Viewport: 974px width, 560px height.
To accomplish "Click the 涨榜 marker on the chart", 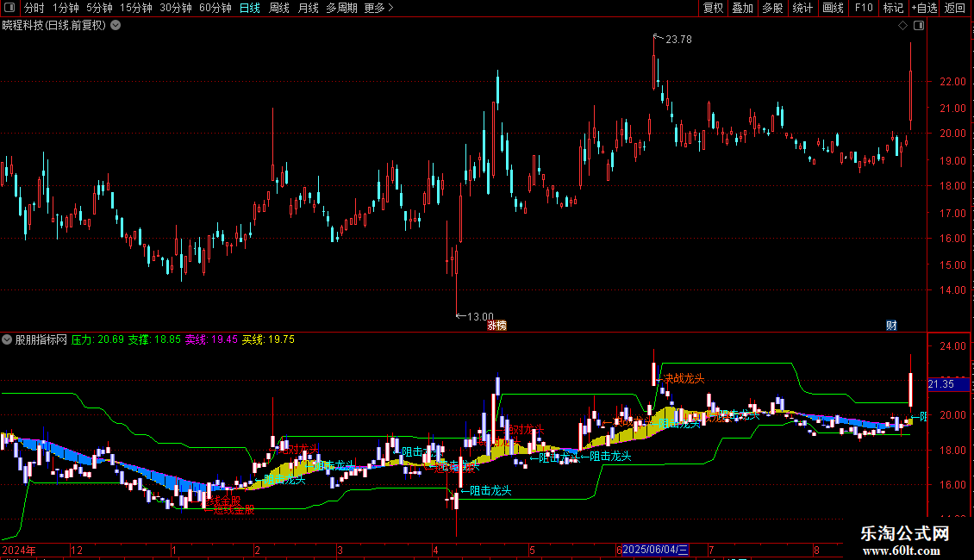I will tap(497, 326).
